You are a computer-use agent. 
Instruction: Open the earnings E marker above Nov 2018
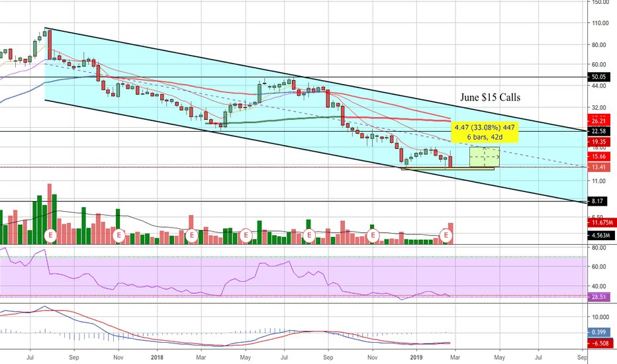[372, 236]
